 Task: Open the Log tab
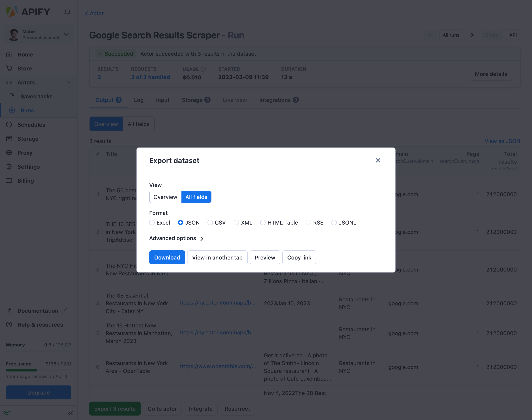click(x=139, y=100)
